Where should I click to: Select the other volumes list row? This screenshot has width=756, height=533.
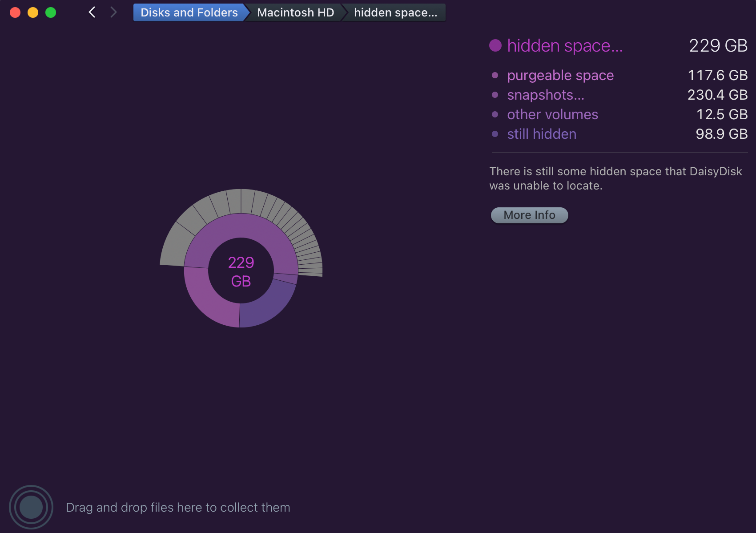pos(619,114)
